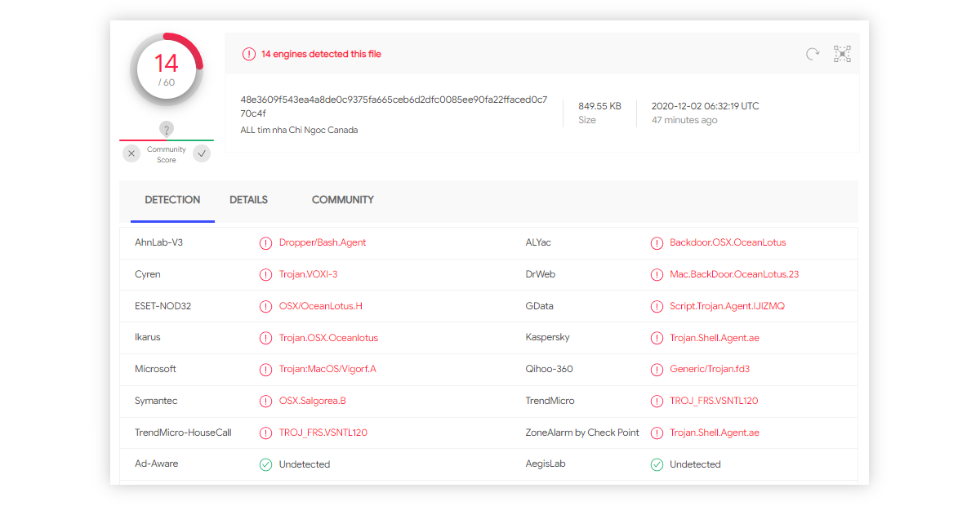Click ZoneAlarm by Check Point warning icon
980x506 pixels.
click(657, 433)
